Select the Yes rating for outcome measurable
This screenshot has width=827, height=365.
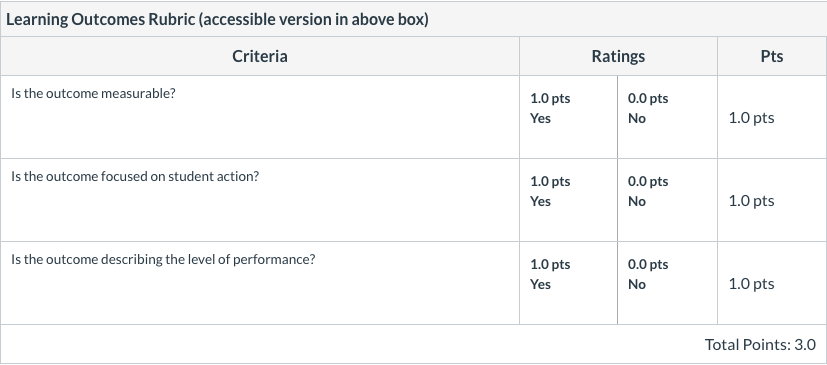(x=568, y=117)
